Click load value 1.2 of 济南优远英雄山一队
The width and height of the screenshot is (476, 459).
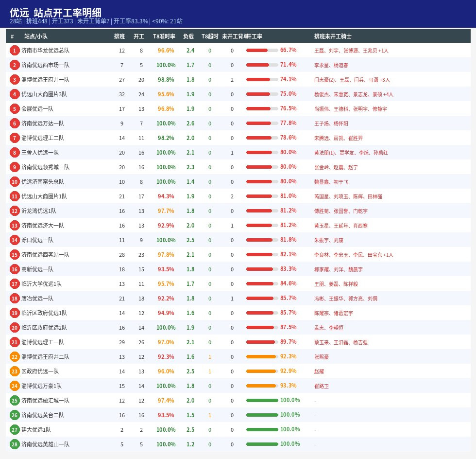coord(190,444)
